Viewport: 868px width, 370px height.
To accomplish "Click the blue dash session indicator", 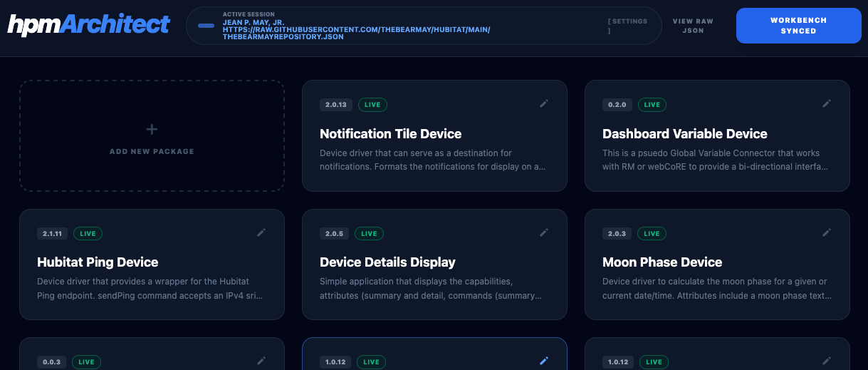I will point(206,26).
